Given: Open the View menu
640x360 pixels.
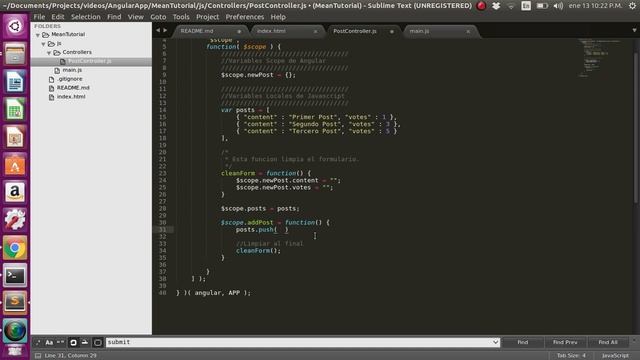Looking at the screenshot, I should (x=136, y=17).
